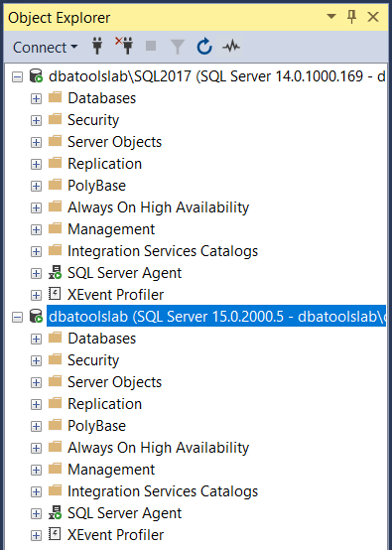Viewport: 392px width, 550px height.
Task: Open the Activity Monitor pulse icon
Action: pos(231,47)
